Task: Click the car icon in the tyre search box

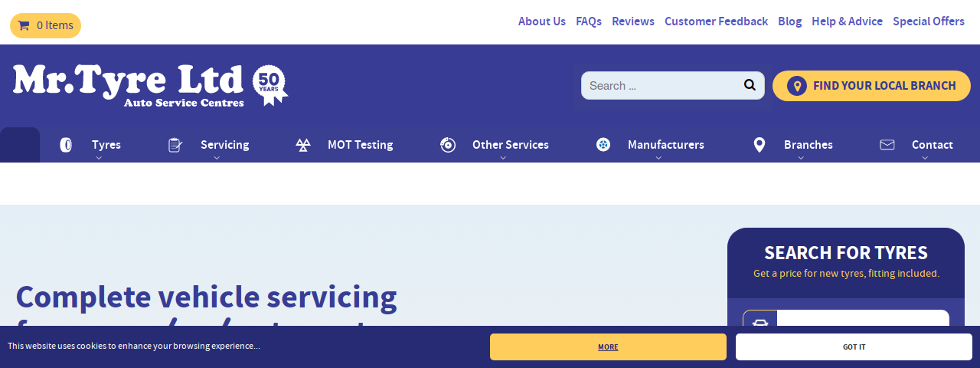Action: point(759,323)
